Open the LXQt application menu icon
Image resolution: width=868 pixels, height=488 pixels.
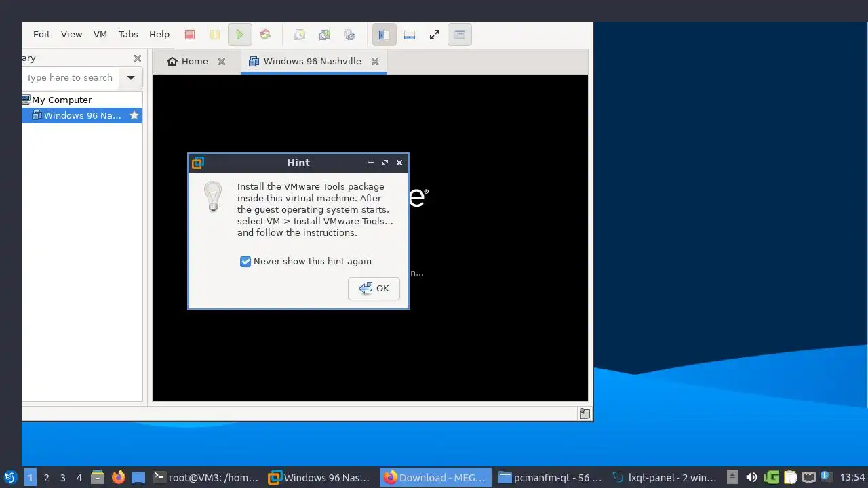tap(10, 477)
